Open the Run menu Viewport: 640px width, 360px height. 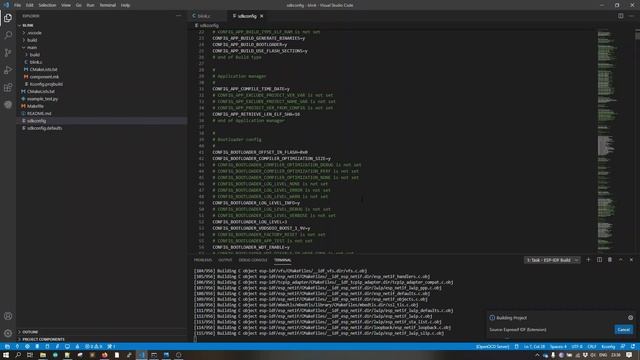point(91,5)
